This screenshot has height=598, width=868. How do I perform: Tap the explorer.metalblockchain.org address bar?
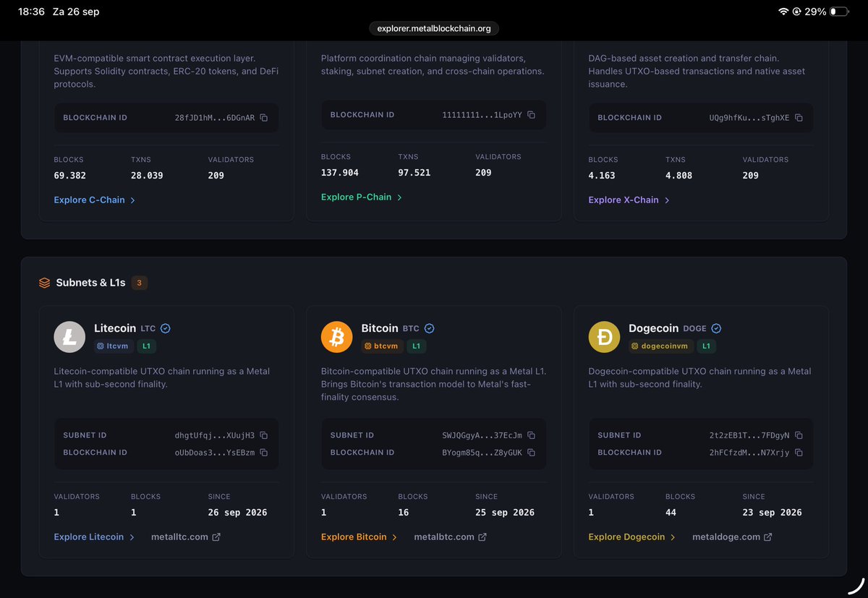pos(434,29)
